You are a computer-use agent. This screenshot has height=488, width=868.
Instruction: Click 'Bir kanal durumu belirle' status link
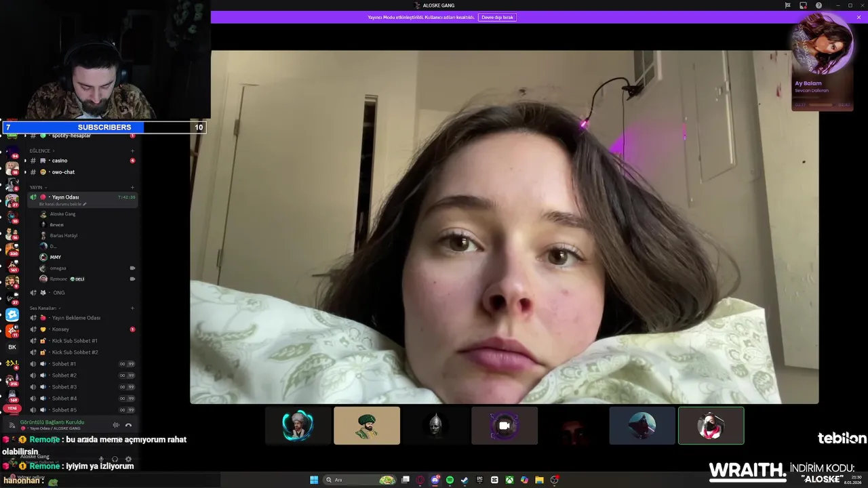(62, 204)
